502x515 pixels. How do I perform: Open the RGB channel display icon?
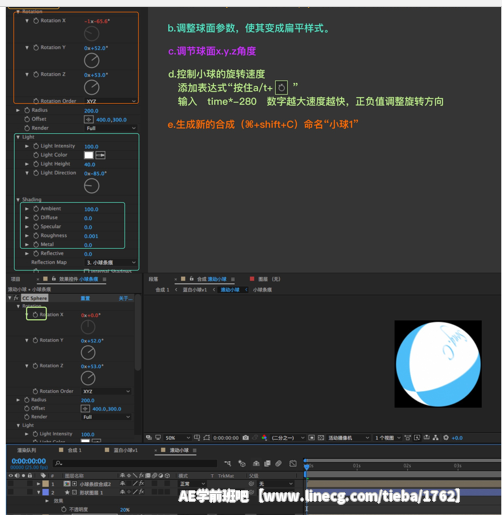coord(264,438)
